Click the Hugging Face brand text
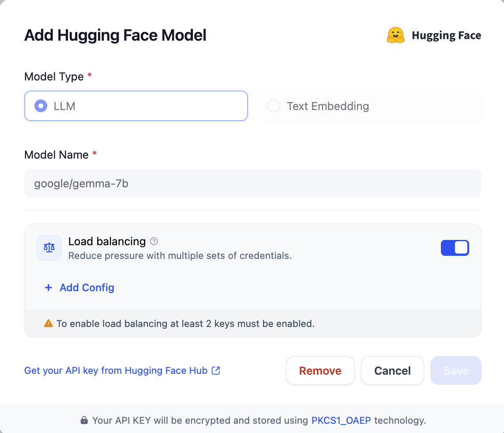 click(x=446, y=35)
